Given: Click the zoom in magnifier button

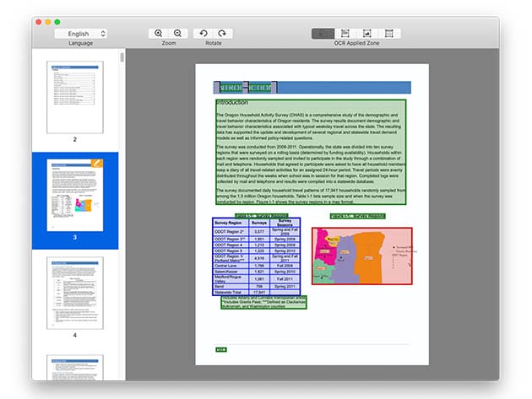Looking at the screenshot, I should click(158, 33).
